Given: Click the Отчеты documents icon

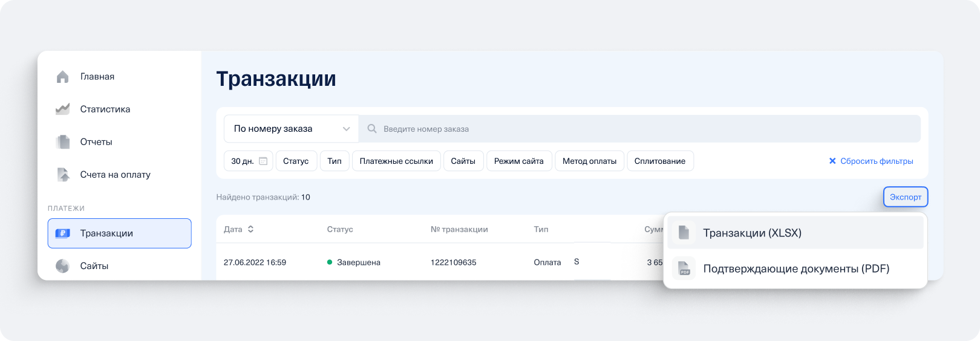Looking at the screenshot, I should 62,142.
